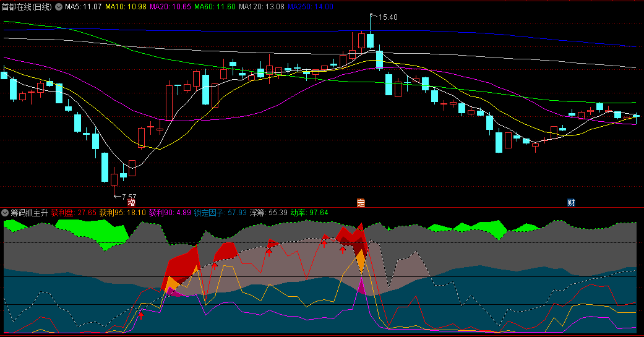
Task: Select the MA250: 14.00 label
Action: tap(311, 7)
